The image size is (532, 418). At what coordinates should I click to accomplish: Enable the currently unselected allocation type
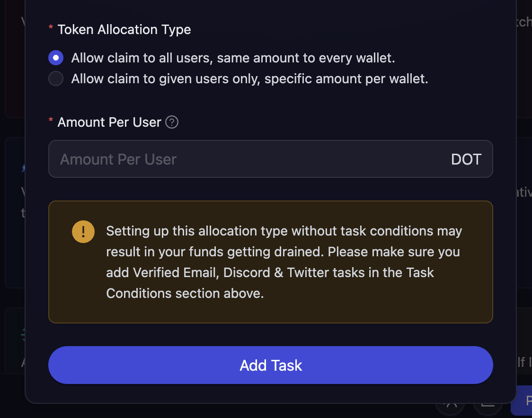pyautogui.click(x=55, y=78)
